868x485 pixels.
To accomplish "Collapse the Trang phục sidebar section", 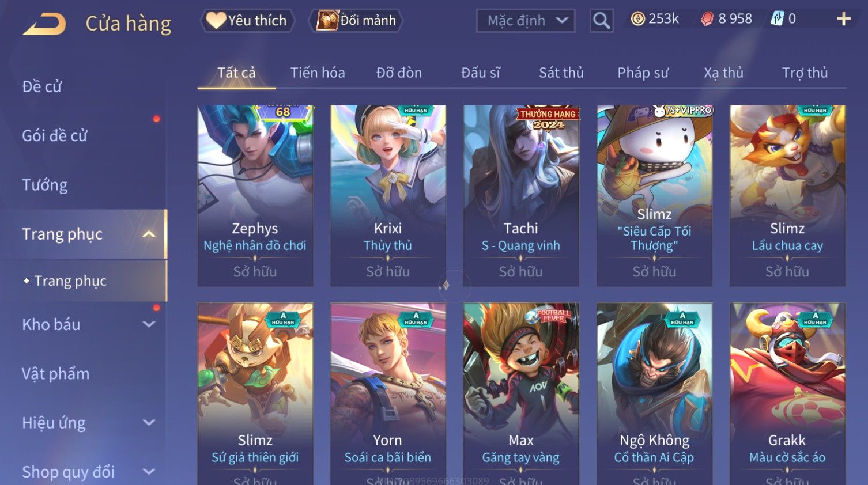I will [x=149, y=234].
